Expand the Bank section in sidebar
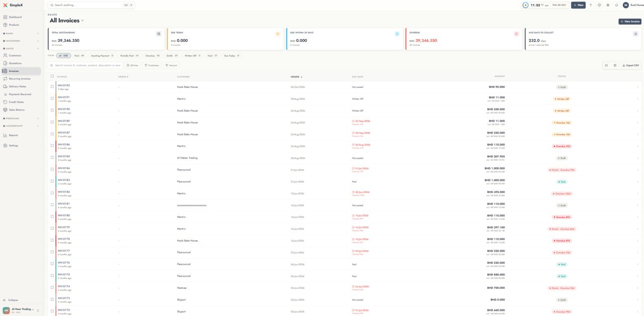 [21, 34]
